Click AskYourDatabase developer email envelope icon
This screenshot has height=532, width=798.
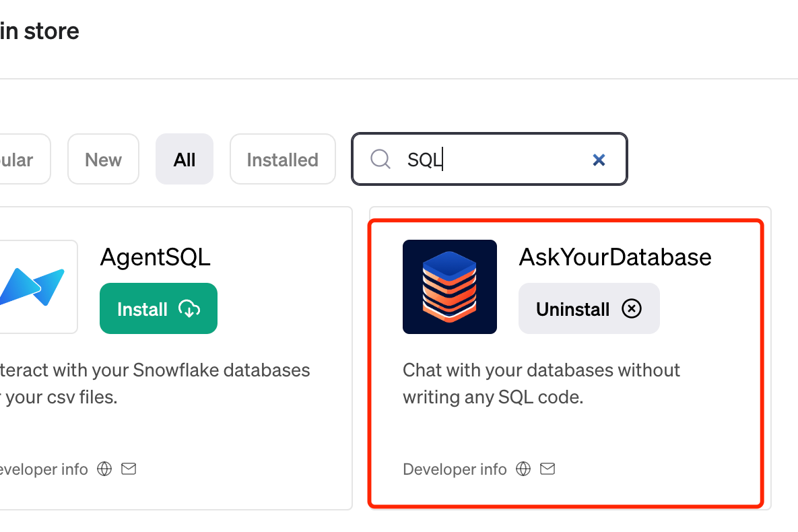[547, 469]
